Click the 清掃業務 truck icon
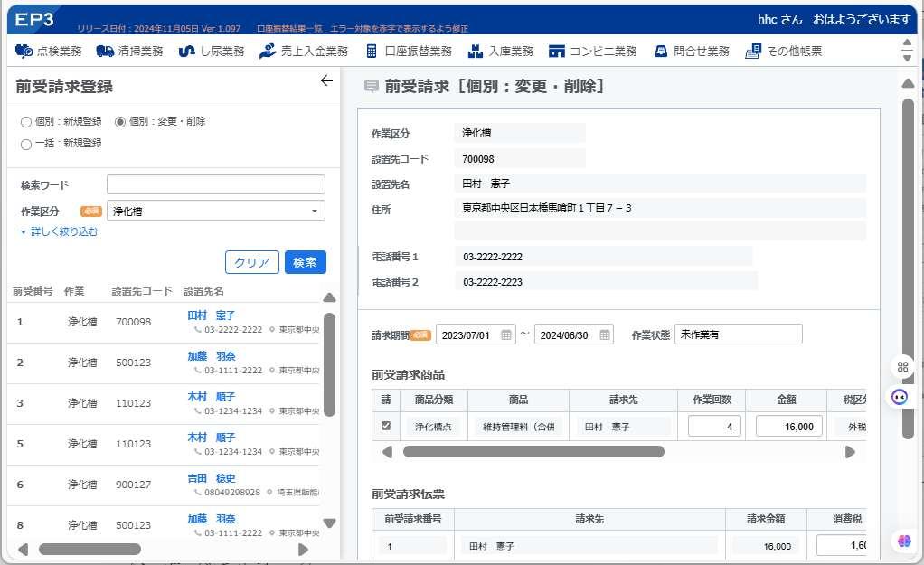Screen dimensions: 924x565 coord(105,52)
